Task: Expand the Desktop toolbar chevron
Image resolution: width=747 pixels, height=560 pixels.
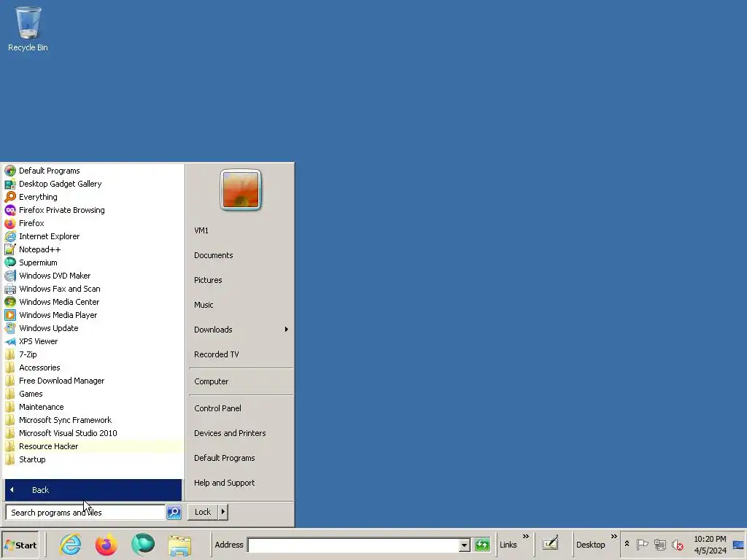Action: click(614, 537)
